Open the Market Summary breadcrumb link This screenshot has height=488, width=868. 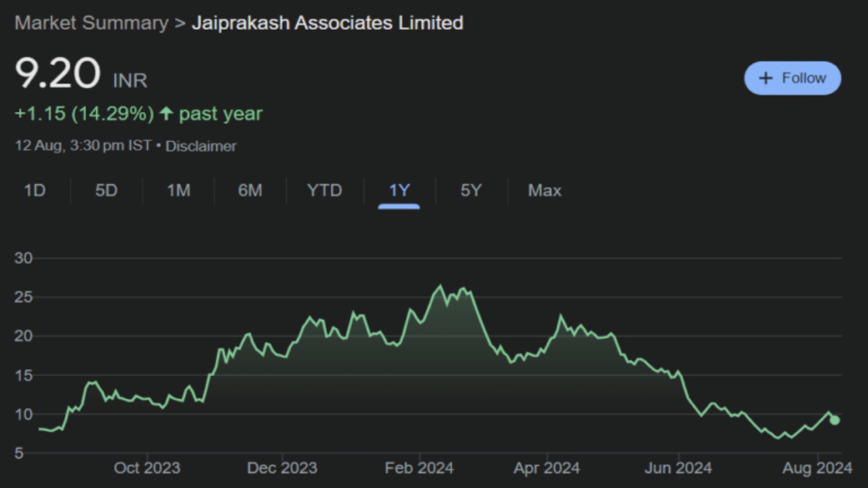[92, 23]
